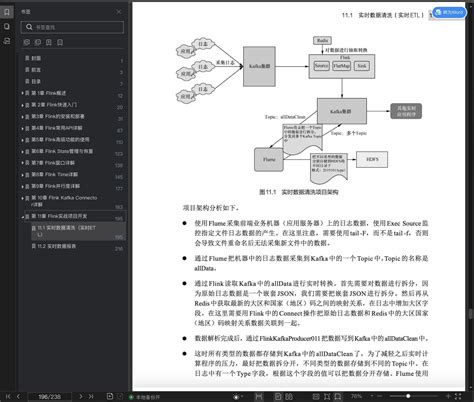Click the fullscreen icon in status bar
This screenshot has width=474, height=402.
click(x=458, y=396)
